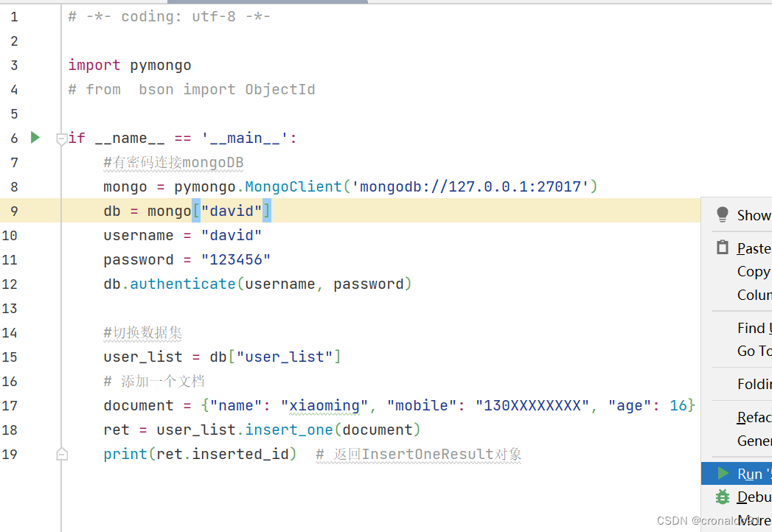Click the #有密码连接mongoDB comment
The height and width of the screenshot is (532, 772).
point(173,162)
